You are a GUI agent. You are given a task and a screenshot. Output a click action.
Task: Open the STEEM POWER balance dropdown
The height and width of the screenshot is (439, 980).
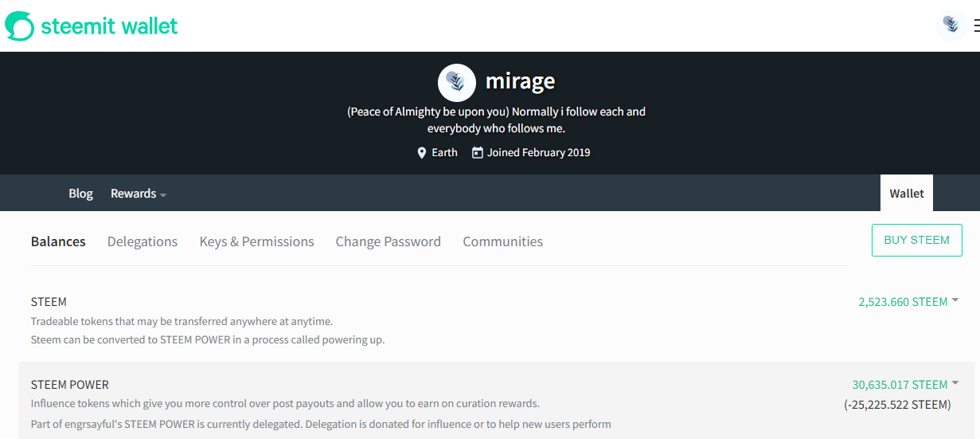[x=955, y=383]
